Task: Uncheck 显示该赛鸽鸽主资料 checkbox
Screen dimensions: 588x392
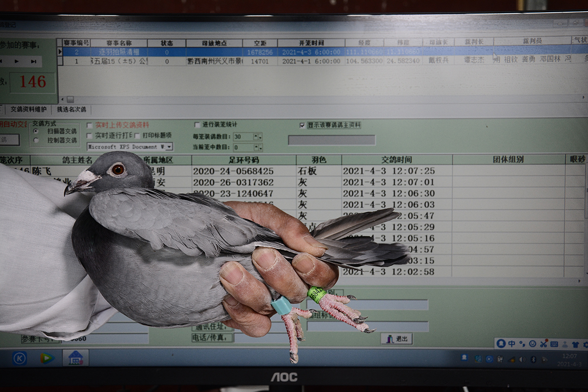Action: pyautogui.click(x=302, y=125)
